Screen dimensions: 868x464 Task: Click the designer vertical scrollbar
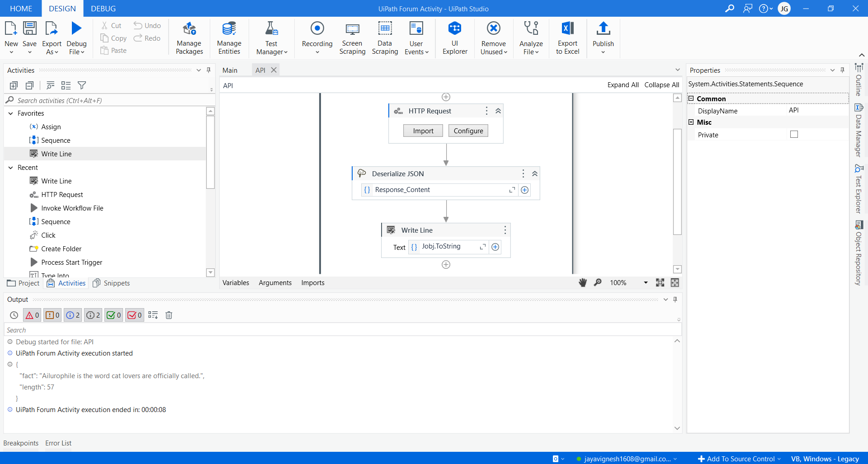[x=677, y=182]
